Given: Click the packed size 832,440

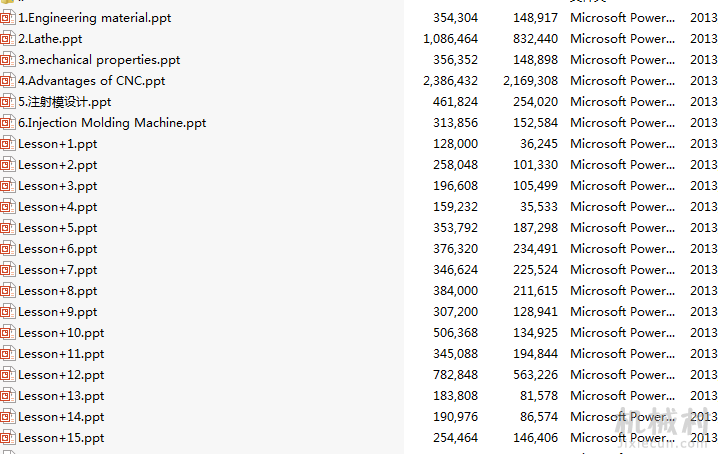Looking at the screenshot, I should [535, 39].
